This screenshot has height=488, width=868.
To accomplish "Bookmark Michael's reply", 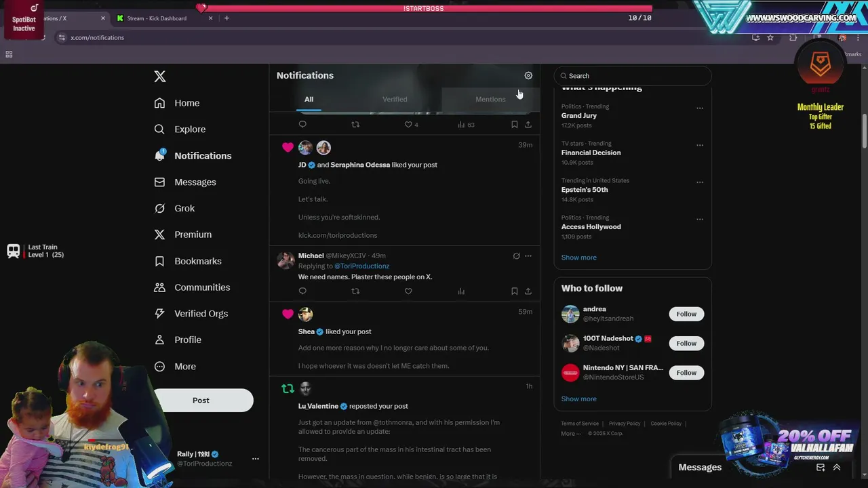I will tap(514, 291).
